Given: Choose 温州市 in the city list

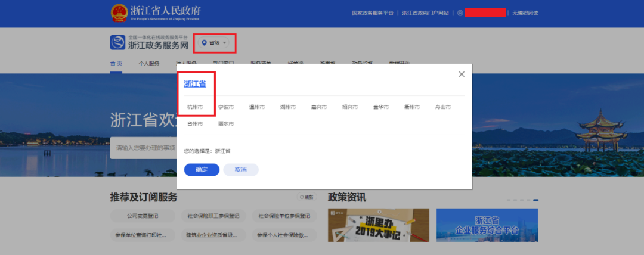Looking at the screenshot, I should point(256,107).
